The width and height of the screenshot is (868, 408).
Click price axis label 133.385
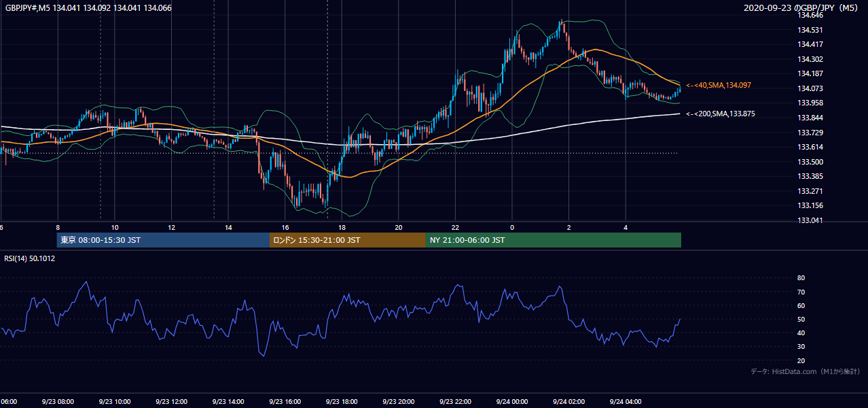tap(810, 176)
